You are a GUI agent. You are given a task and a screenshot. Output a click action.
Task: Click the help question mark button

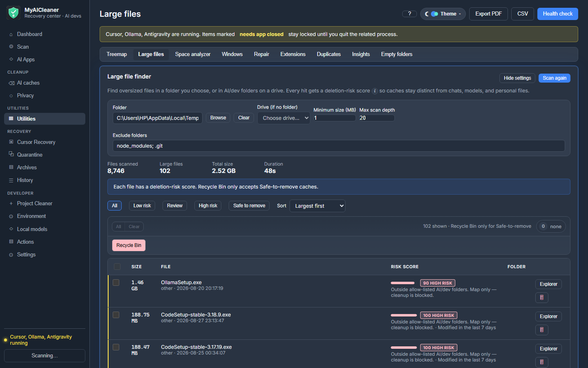tap(410, 14)
